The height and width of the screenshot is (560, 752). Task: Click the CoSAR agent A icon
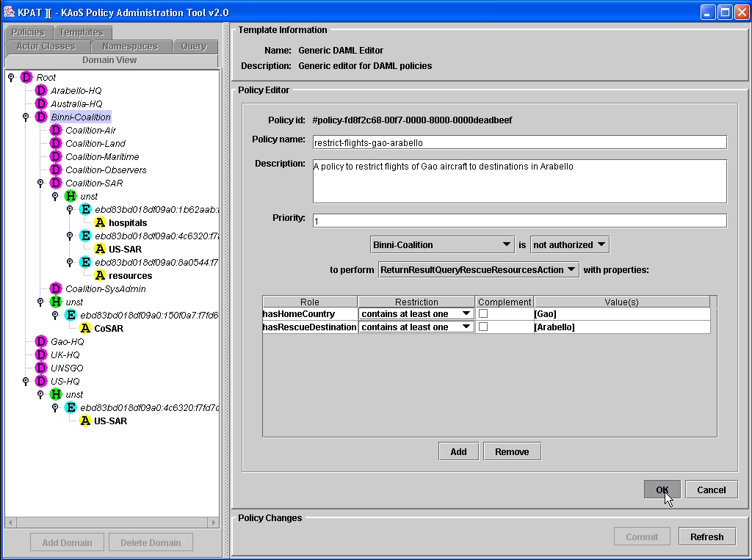tap(85, 328)
